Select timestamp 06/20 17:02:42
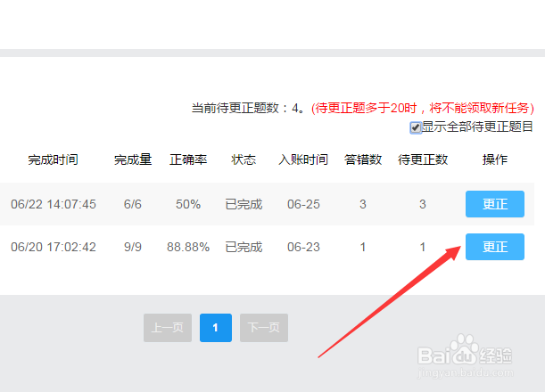 pyautogui.click(x=54, y=247)
